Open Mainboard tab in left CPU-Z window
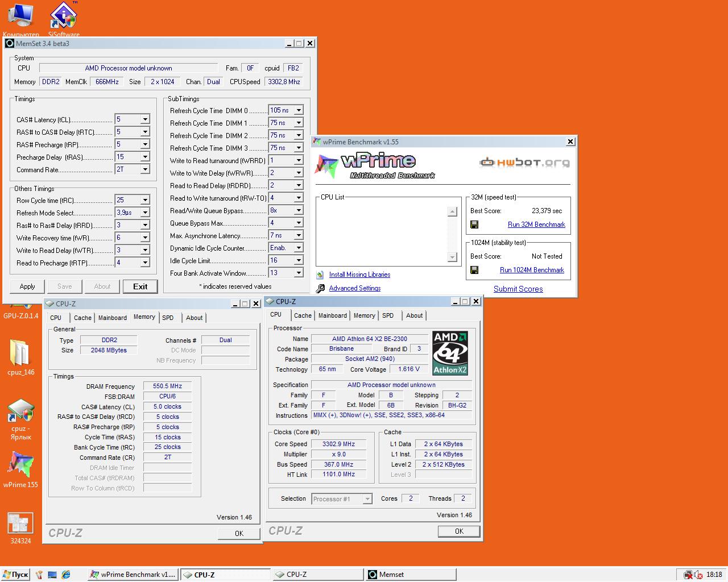Image resolution: width=728 pixels, height=582 pixels. [113, 318]
